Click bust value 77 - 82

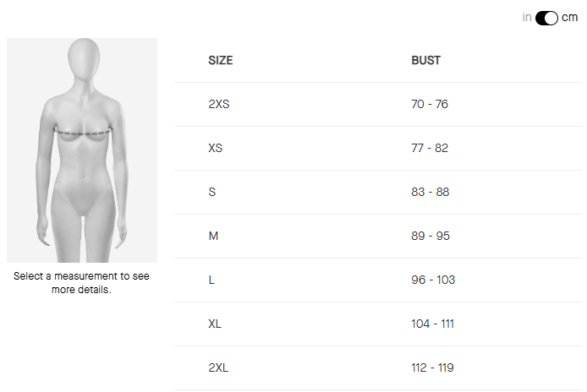[x=429, y=149]
